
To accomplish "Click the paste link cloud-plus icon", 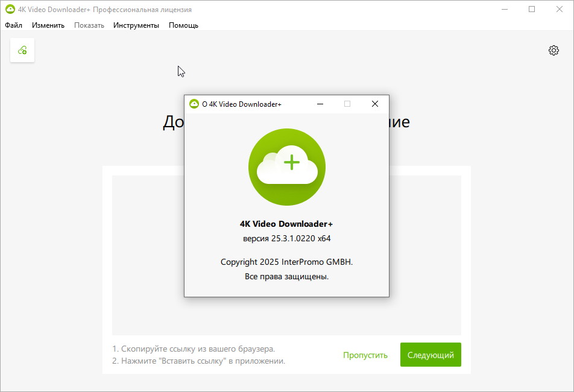I will (22, 50).
